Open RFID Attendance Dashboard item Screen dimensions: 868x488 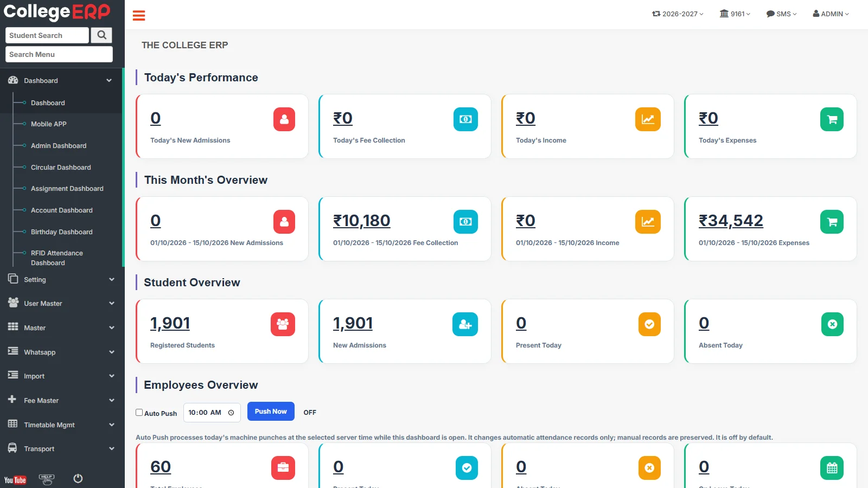click(57, 258)
